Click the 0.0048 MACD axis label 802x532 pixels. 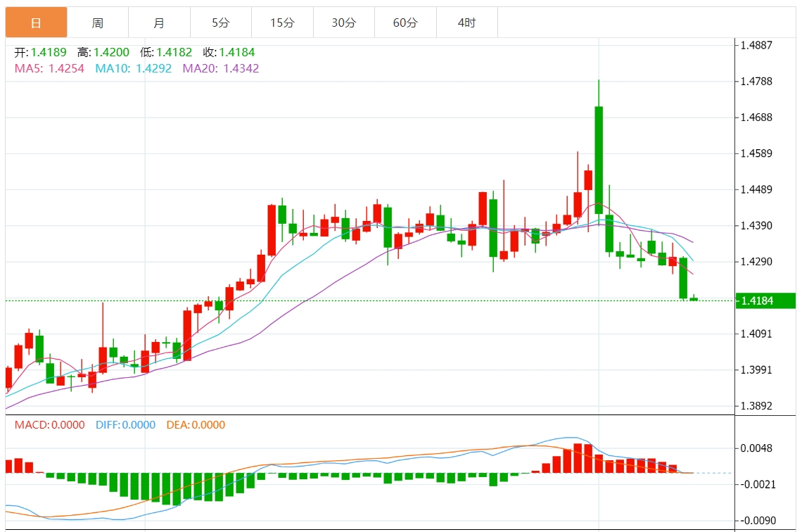[756, 449]
